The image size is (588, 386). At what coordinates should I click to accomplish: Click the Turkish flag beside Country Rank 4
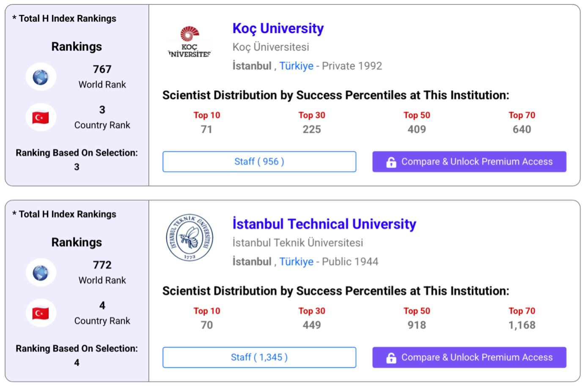tap(41, 313)
